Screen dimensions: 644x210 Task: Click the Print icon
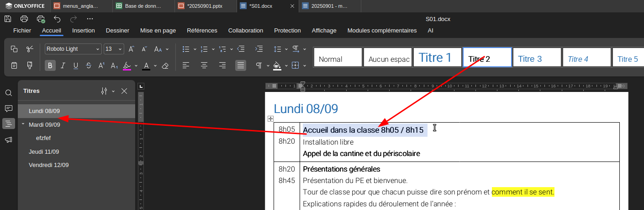[24, 19]
